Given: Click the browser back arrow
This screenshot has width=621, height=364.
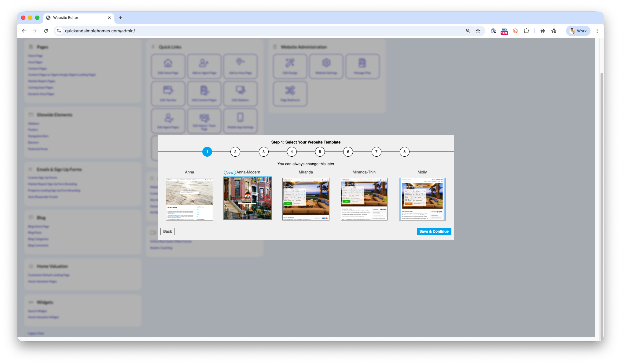Looking at the screenshot, I should tap(24, 31).
